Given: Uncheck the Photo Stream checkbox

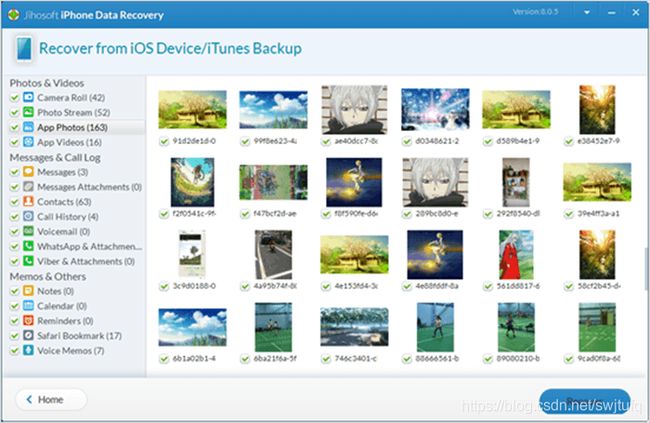Looking at the screenshot, I should (15, 112).
